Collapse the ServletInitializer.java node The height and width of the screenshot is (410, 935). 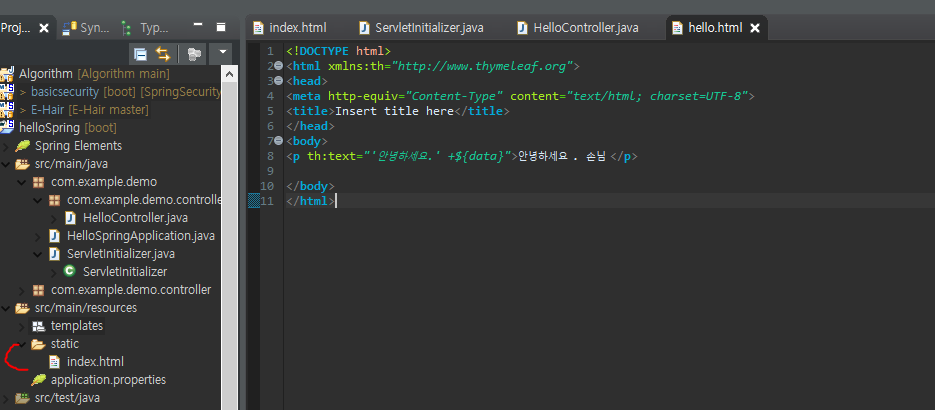click(x=38, y=254)
